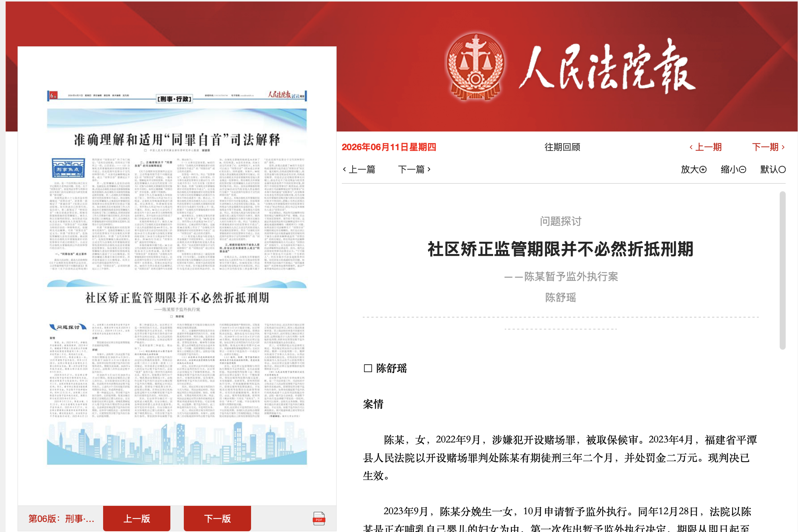798x532 pixels.
Task: Click the date 2026年06月11日星期四
Action: pos(389,147)
